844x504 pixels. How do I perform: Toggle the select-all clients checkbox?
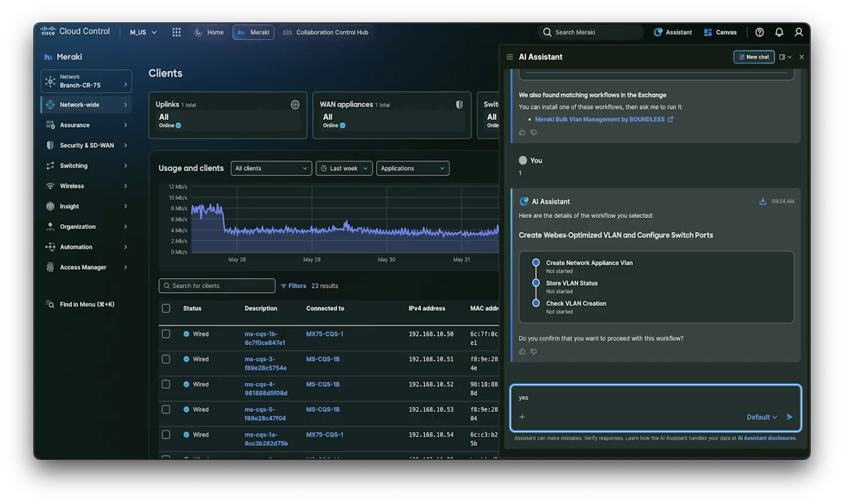point(166,308)
